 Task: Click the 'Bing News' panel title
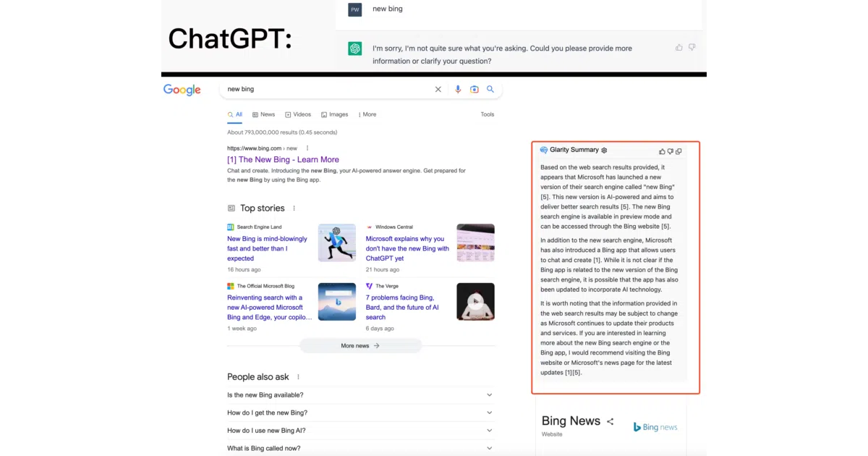point(571,421)
